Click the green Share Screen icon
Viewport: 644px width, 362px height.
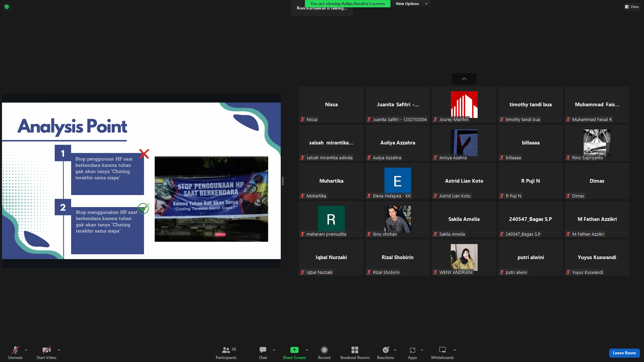coord(294,350)
